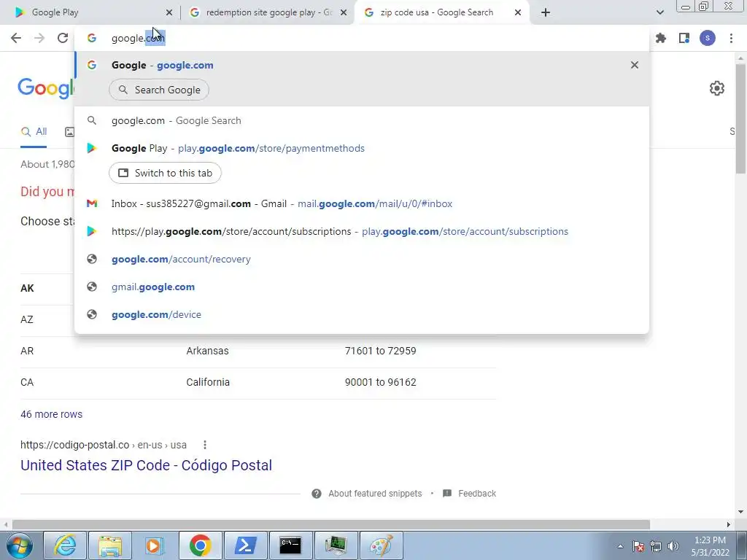The height and width of the screenshot is (560, 747).
Task: Show hidden system tray icons arrow
Action: tap(620, 547)
